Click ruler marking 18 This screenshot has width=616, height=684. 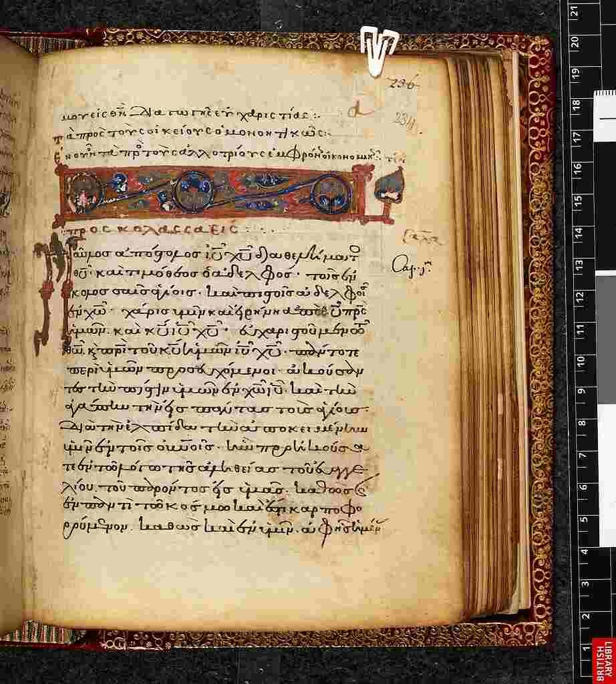coord(576,106)
